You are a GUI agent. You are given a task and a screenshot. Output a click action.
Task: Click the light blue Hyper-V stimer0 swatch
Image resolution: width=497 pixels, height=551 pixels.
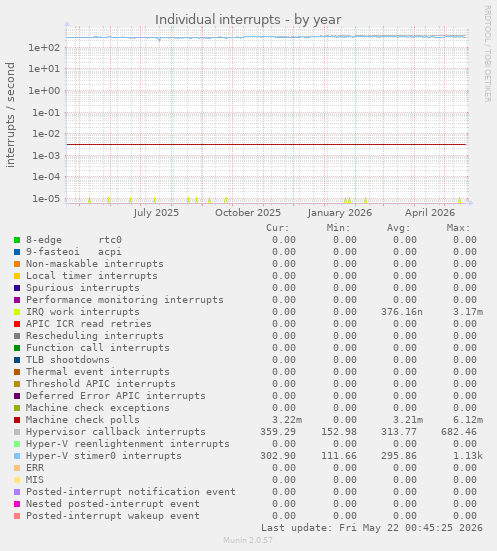[17, 456]
